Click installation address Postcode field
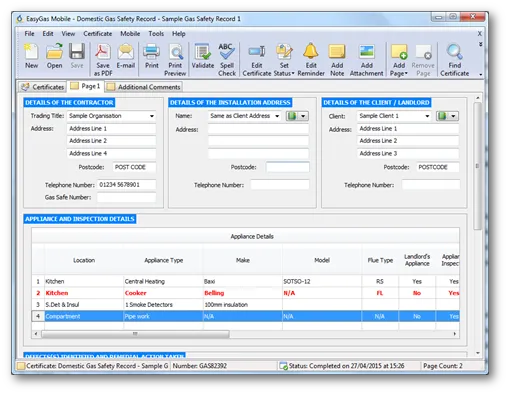This screenshot has width=508, height=394. 288,167
